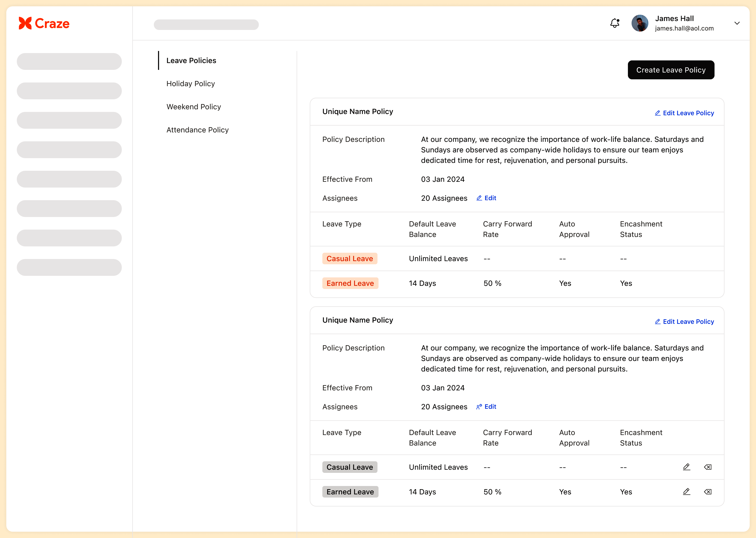Click the Craze logo
This screenshot has width=756, height=538.
tap(44, 24)
